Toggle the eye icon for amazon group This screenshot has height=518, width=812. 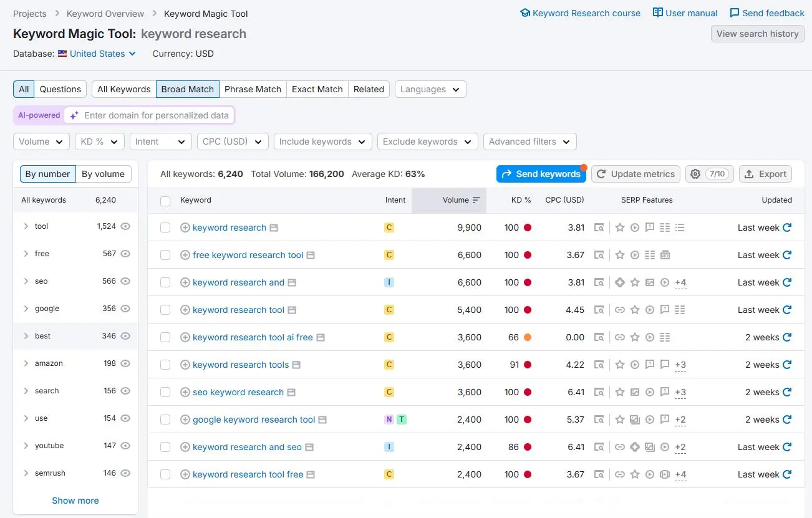[125, 363]
